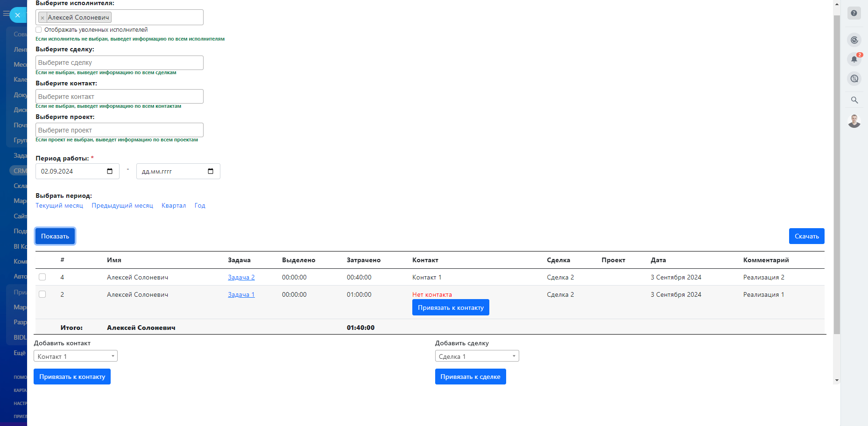Screen dimensions: 868x426
Task: Click the Дата column header
Action: tap(658, 260)
